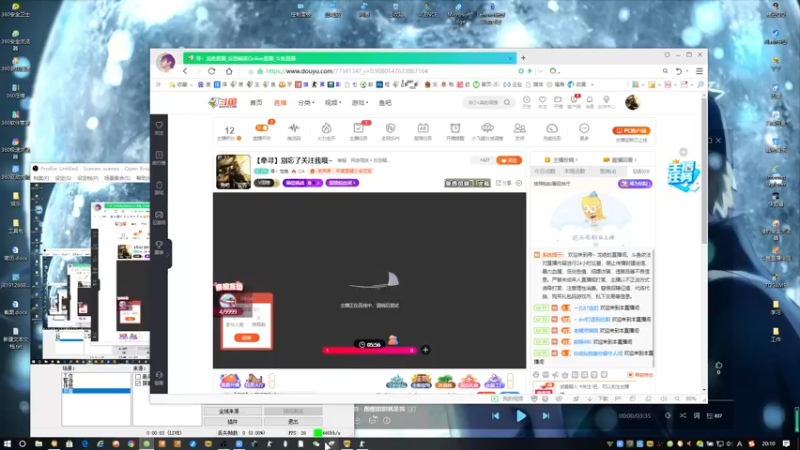The image size is (800, 450).
Task: Open the room managers people icon
Action: pyautogui.click(x=519, y=128)
